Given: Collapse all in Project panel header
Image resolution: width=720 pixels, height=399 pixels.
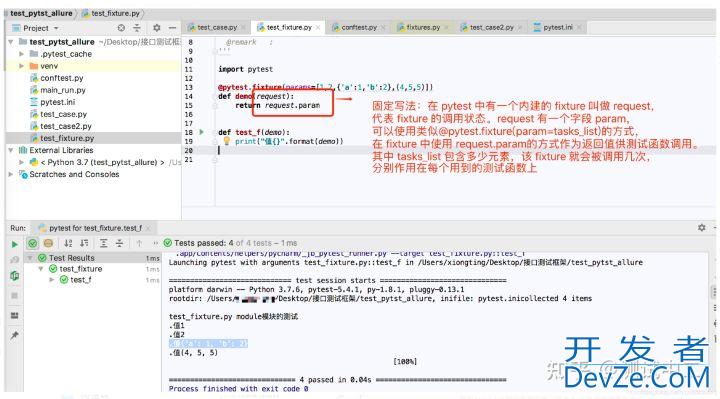Looking at the screenshot, I should (137, 28).
